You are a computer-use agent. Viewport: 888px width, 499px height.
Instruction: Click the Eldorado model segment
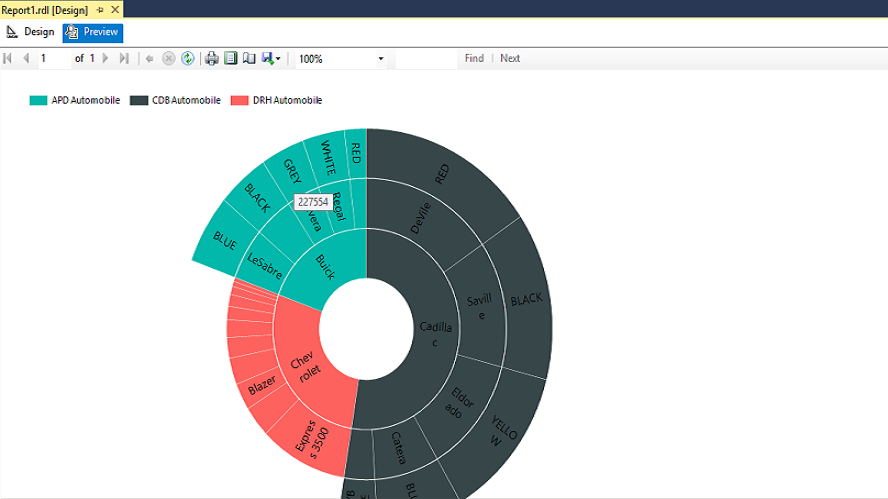(x=459, y=402)
